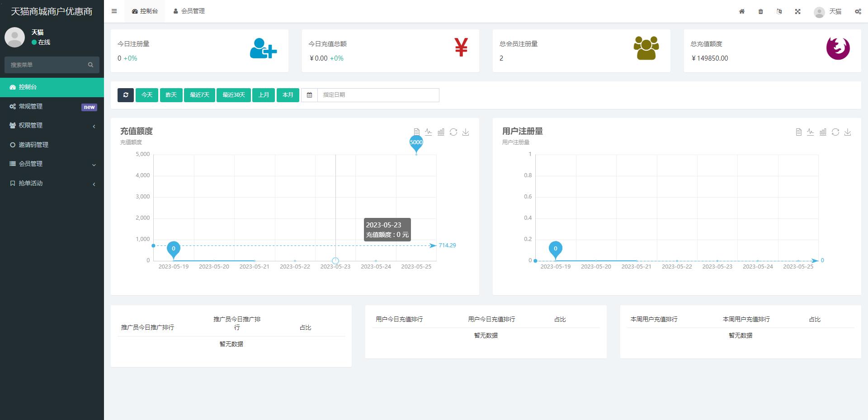This screenshot has width=868, height=420.
Task: Click the 2023-05-25 marker pin labeled 5000
Action: [416, 143]
